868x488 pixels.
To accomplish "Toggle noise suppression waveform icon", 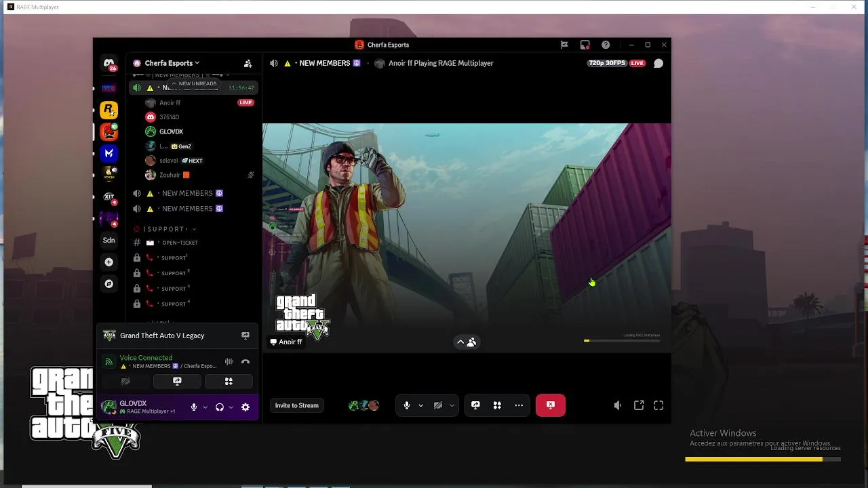I will pyautogui.click(x=229, y=362).
